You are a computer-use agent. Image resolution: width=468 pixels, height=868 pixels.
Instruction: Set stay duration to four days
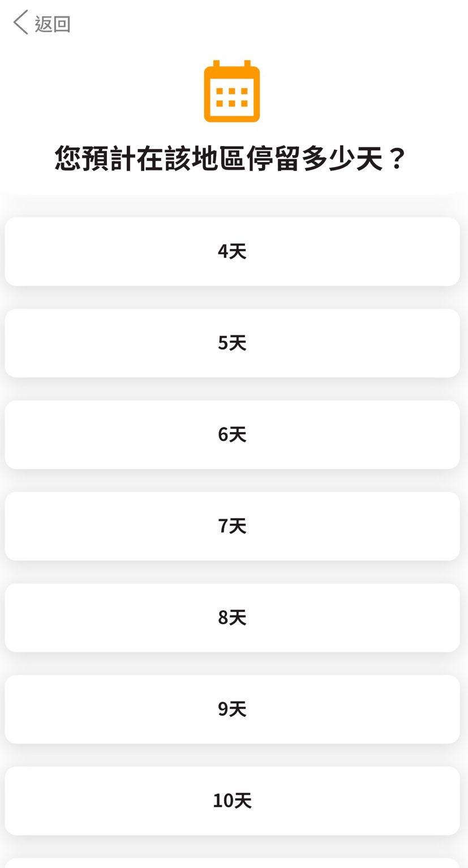pyautogui.click(x=232, y=251)
